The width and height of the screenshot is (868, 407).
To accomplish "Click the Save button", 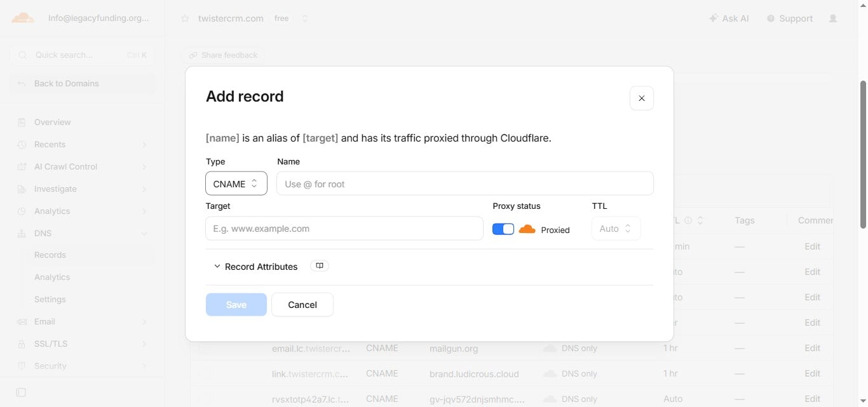I will [x=236, y=305].
